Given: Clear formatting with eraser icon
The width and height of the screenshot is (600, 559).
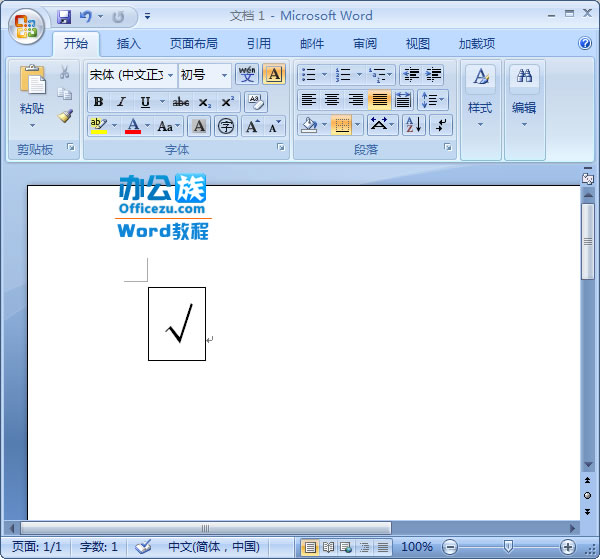Looking at the screenshot, I should [x=255, y=102].
